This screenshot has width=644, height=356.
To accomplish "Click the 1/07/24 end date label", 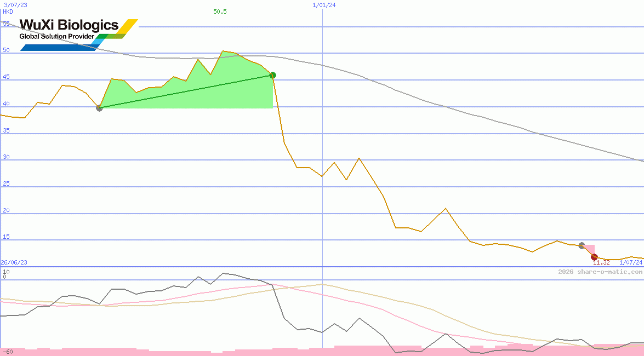I will [x=631, y=262].
